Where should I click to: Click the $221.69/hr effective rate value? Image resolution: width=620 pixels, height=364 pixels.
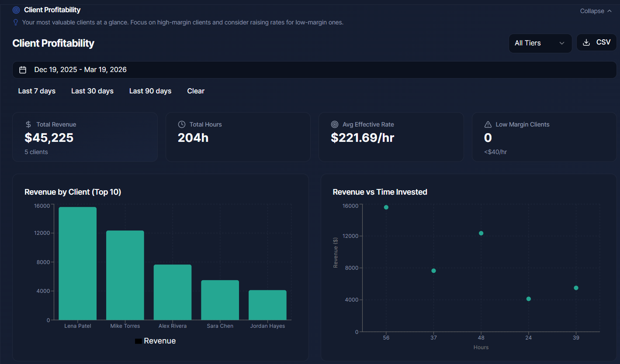click(x=363, y=138)
